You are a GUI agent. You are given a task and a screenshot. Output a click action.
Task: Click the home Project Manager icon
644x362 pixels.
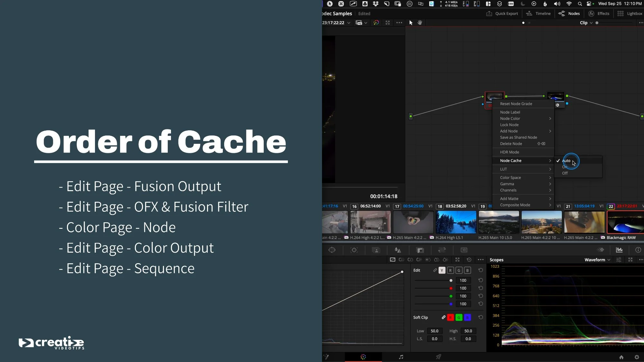point(621,357)
